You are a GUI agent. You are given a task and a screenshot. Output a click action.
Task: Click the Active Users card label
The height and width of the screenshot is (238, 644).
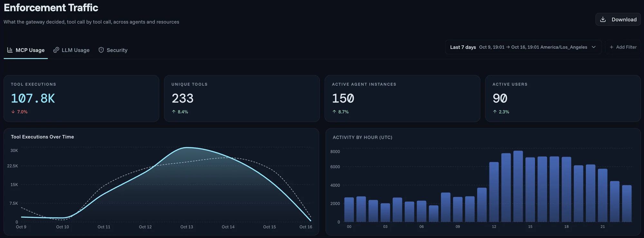coord(510,84)
